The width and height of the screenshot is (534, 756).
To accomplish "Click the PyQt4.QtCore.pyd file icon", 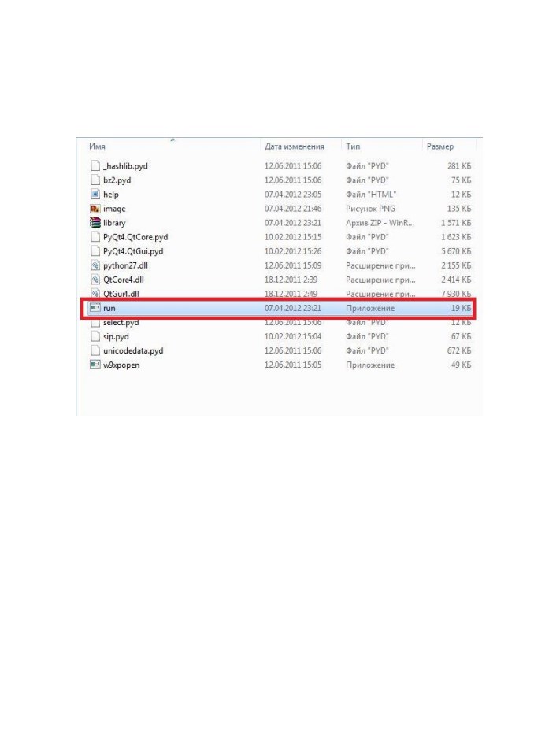I will [95, 237].
